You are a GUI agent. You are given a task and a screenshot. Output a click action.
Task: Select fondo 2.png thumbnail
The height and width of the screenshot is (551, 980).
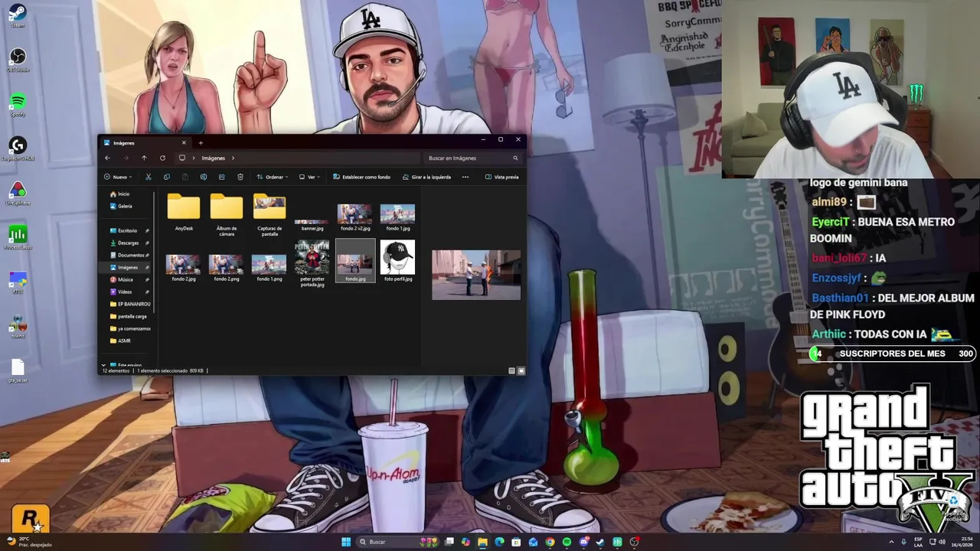click(227, 268)
